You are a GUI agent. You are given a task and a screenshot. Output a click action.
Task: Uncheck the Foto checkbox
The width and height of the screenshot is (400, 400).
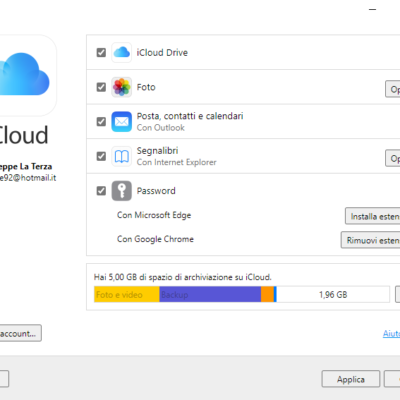(101, 87)
